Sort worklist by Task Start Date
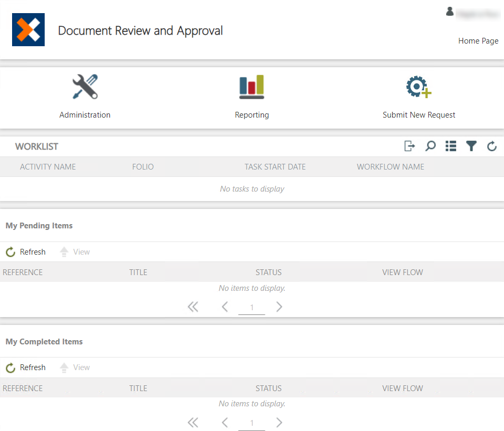The image size is (504, 431). 275,167
